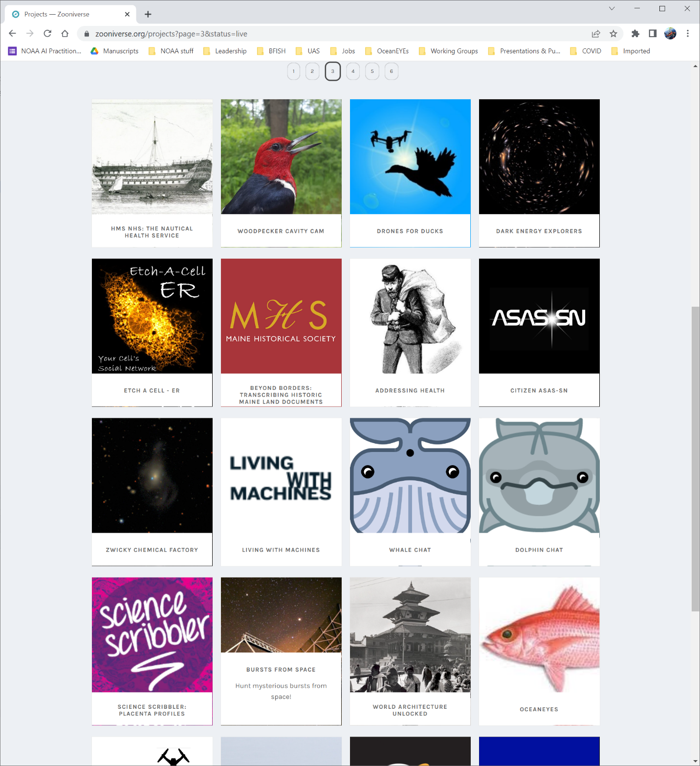Click the 'Woodpecker Cavity Cam' title
Viewport: 700px width, 766px height.
pos(281,231)
